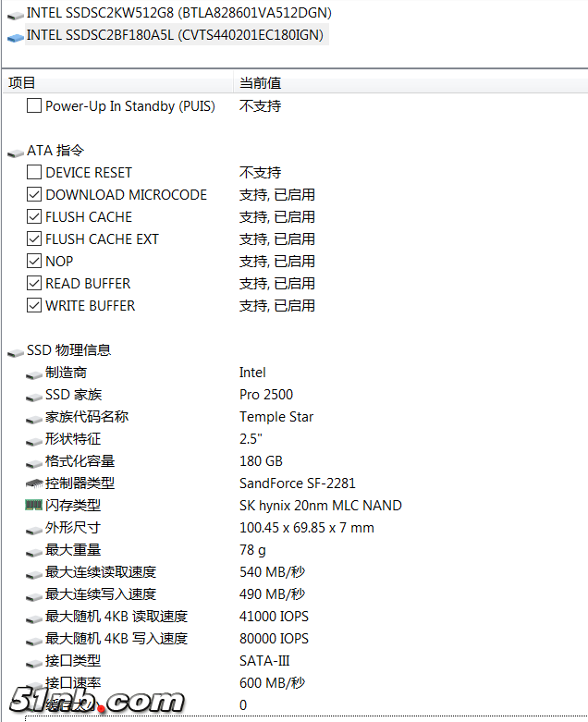
Task: Select the Pro 2500 value
Action: tap(266, 395)
